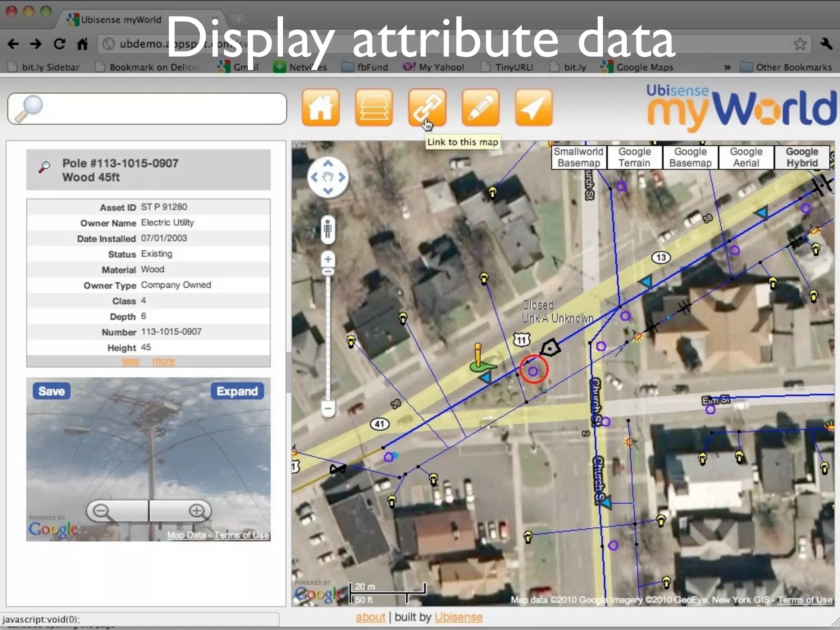Open Other Bookmarks folder
Image resolution: width=840 pixels, height=630 pixels.
(x=786, y=67)
